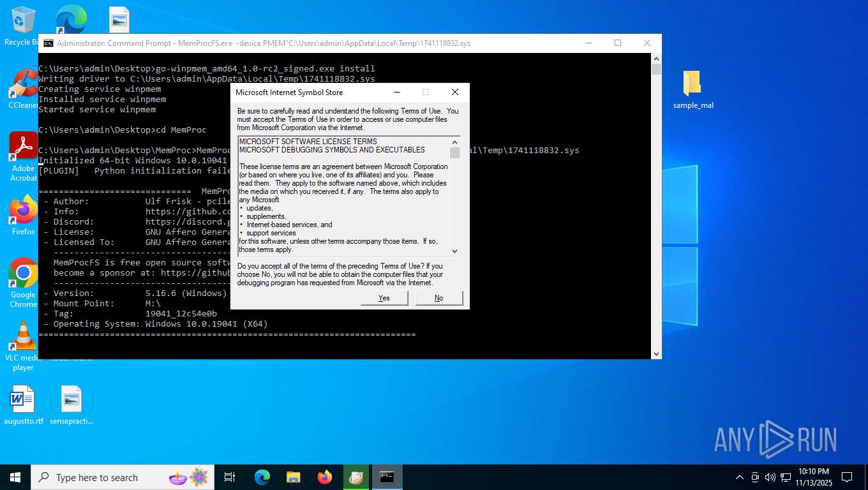Open Task View on the taskbar
This screenshot has width=868, height=490.
[230, 477]
